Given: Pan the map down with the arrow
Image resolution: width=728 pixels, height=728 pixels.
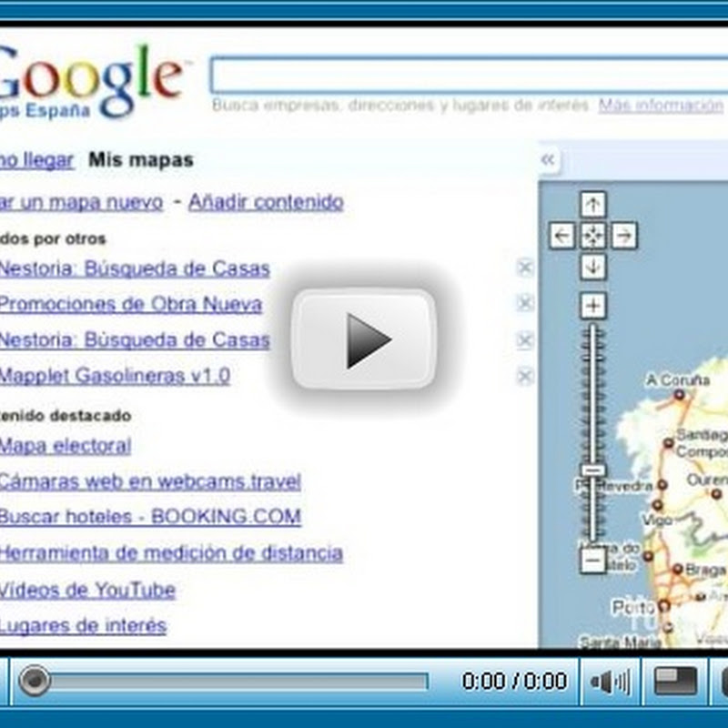Looking at the screenshot, I should pos(593,267).
